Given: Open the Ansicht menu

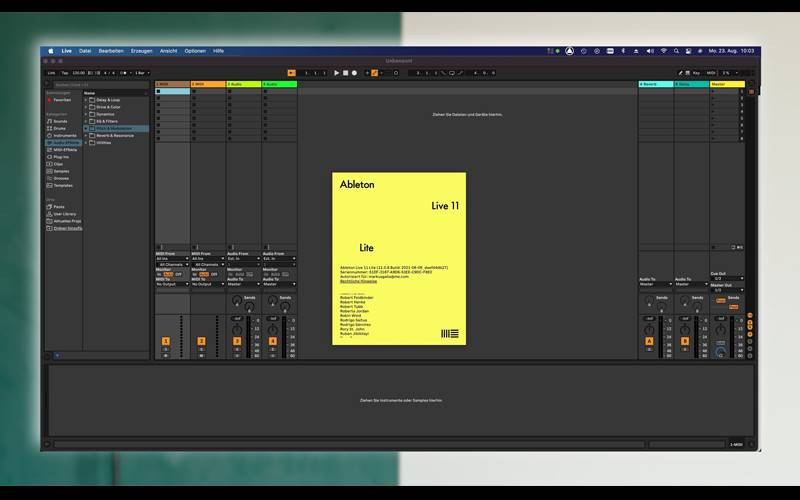Looking at the screenshot, I should point(169,50).
